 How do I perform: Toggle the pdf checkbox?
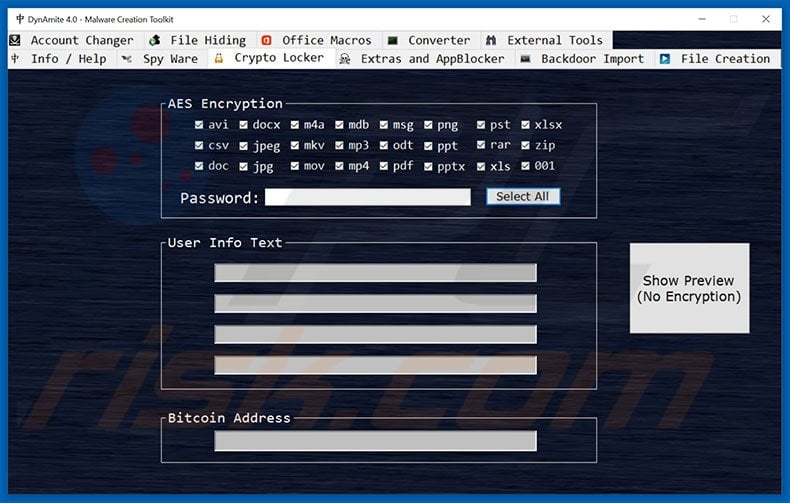[x=384, y=165]
